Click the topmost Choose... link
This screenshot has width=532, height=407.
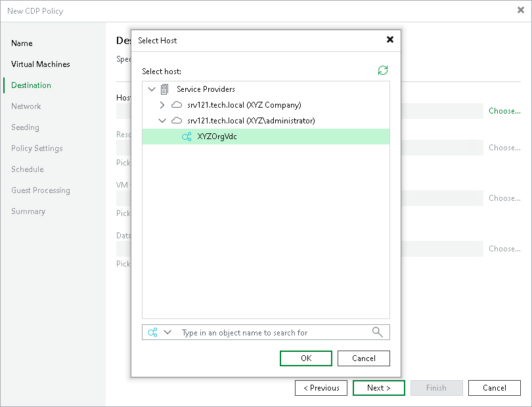point(504,111)
